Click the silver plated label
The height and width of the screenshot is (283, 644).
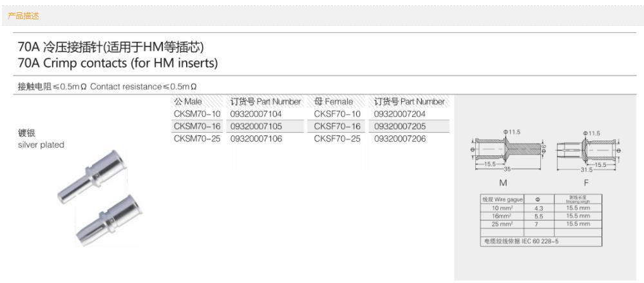[41, 145]
